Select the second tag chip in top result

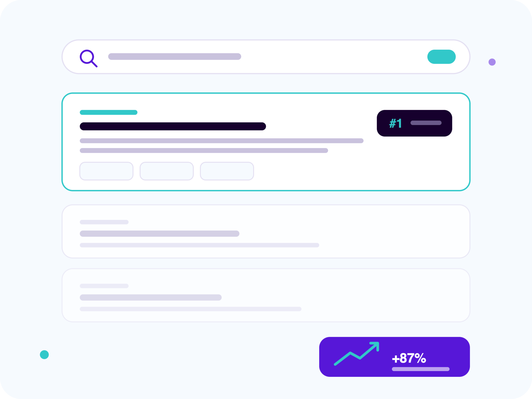coord(167,171)
